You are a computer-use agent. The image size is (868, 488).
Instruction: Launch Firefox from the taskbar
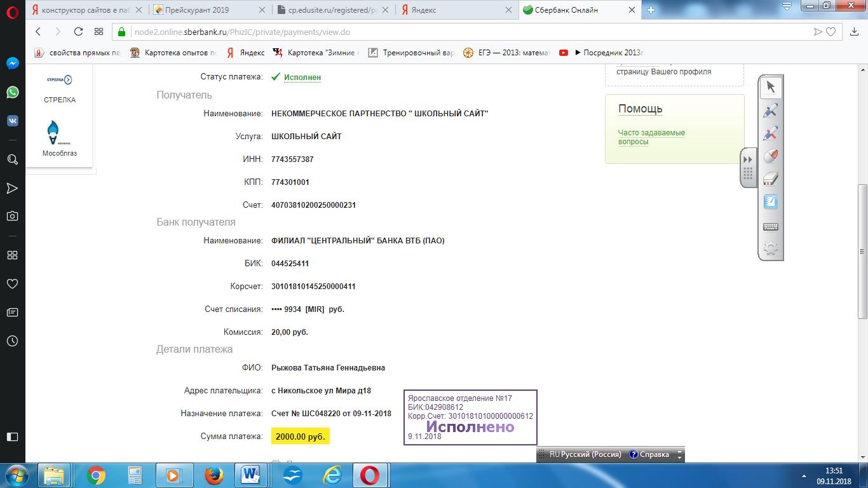(x=214, y=475)
